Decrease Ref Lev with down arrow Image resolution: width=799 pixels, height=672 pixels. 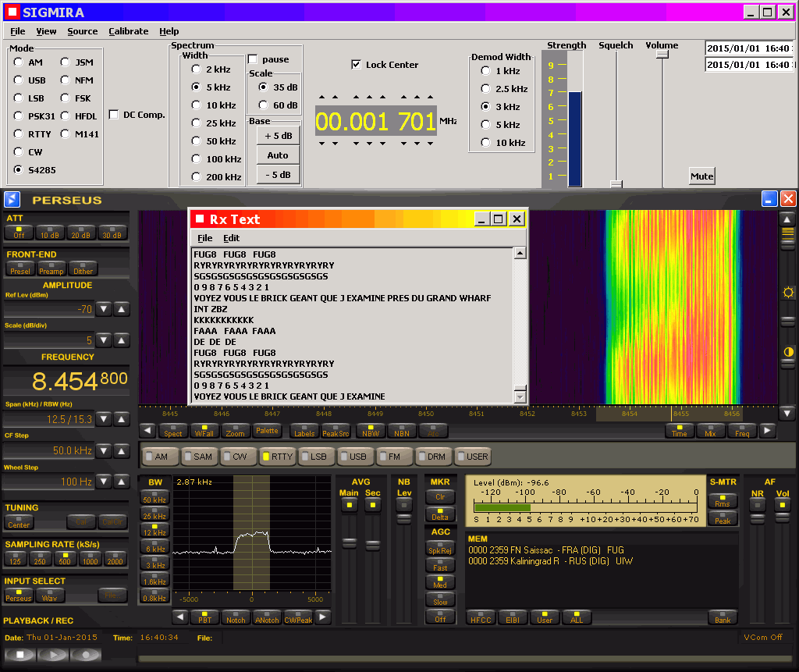(105, 309)
